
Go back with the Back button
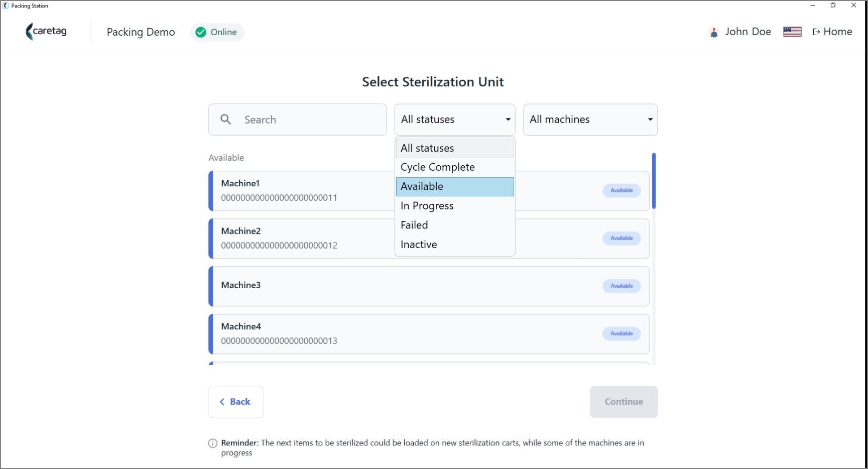pyautogui.click(x=236, y=402)
